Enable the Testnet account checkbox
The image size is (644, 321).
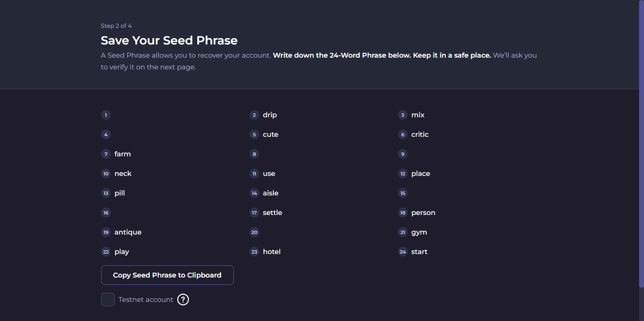(108, 300)
